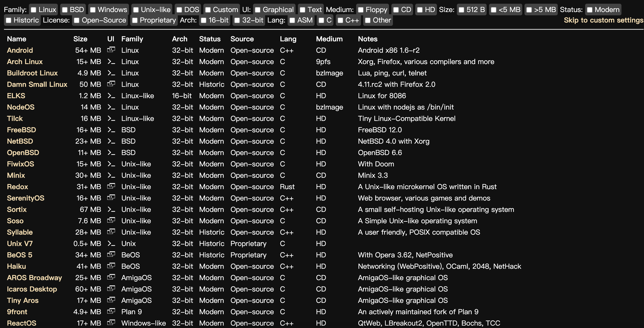
Task: Click the graphical icon in the Icaros Desktop row
Action: tap(111, 288)
